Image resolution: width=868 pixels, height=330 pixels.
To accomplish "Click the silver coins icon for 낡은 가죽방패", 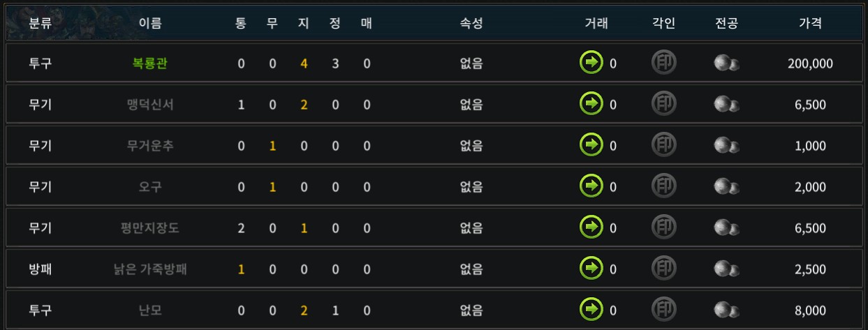I will 726,269.
